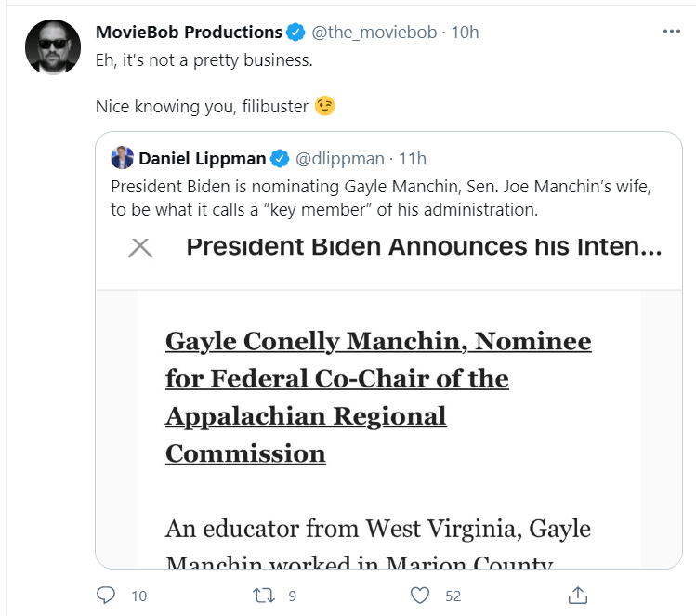
Task: Click the quoted tweet text about Gayle Manchin
Action: tap(380, 198)
